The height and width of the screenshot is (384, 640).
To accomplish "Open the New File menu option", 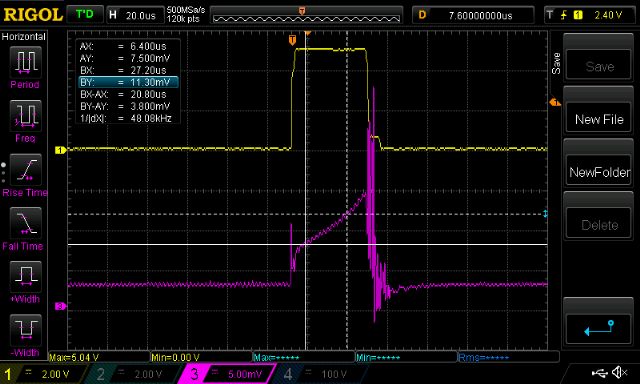I will pyautogui.click(x=599, y=119).
